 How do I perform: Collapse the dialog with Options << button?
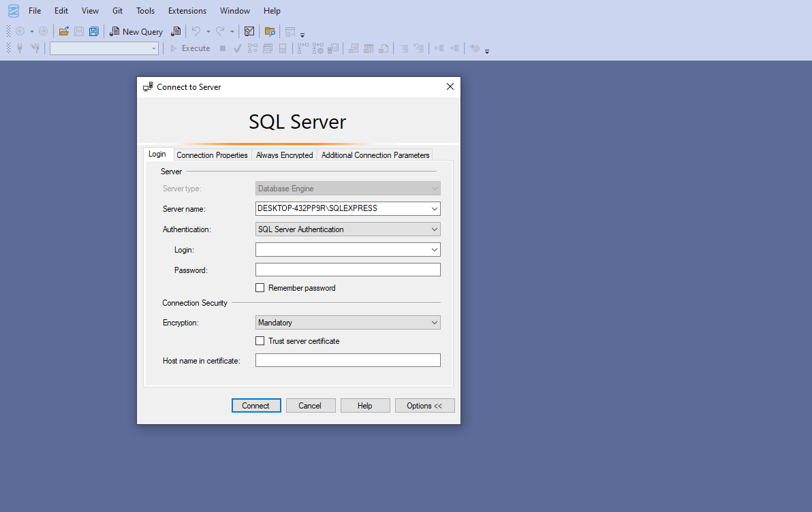point(424,406)
